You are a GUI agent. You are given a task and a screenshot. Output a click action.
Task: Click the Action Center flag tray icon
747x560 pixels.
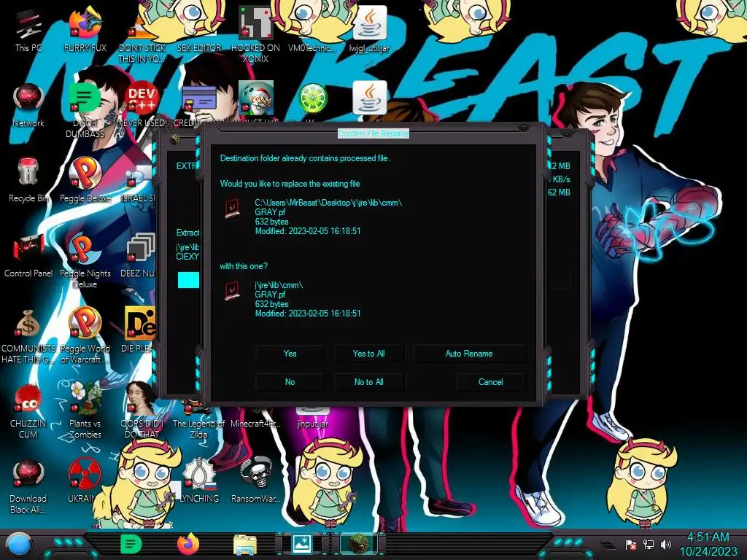631,544
